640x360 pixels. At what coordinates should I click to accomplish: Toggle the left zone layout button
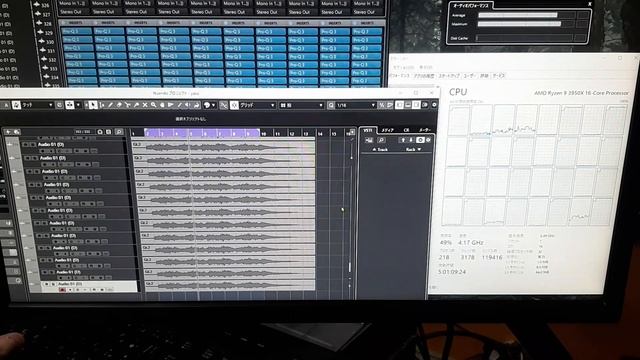(399, 105)
